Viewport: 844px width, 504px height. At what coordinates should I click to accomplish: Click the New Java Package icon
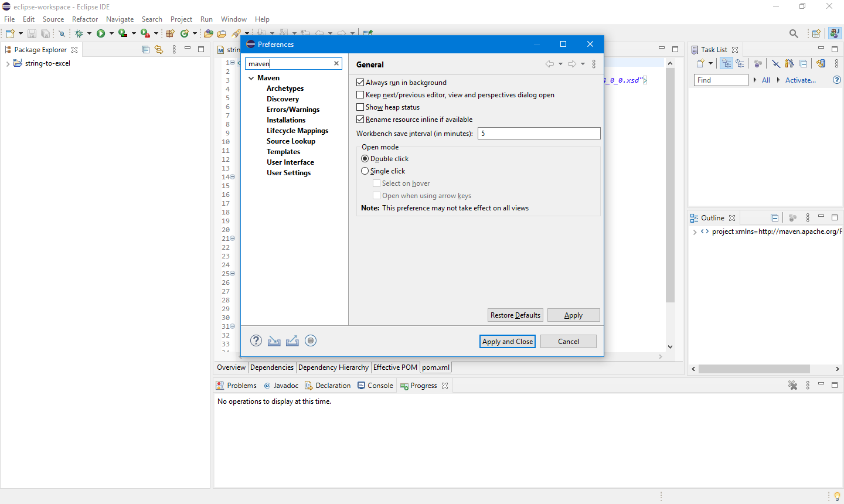[170, 33]
